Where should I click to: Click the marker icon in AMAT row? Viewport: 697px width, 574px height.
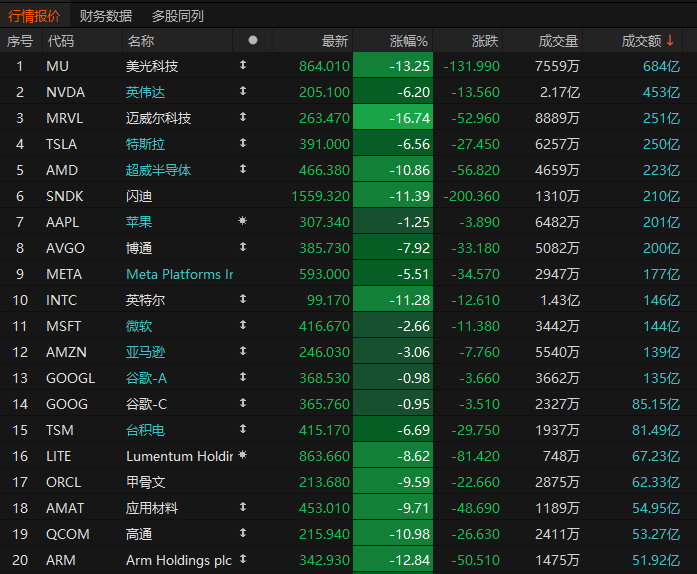pyautogui.click(x=243, y=507)
